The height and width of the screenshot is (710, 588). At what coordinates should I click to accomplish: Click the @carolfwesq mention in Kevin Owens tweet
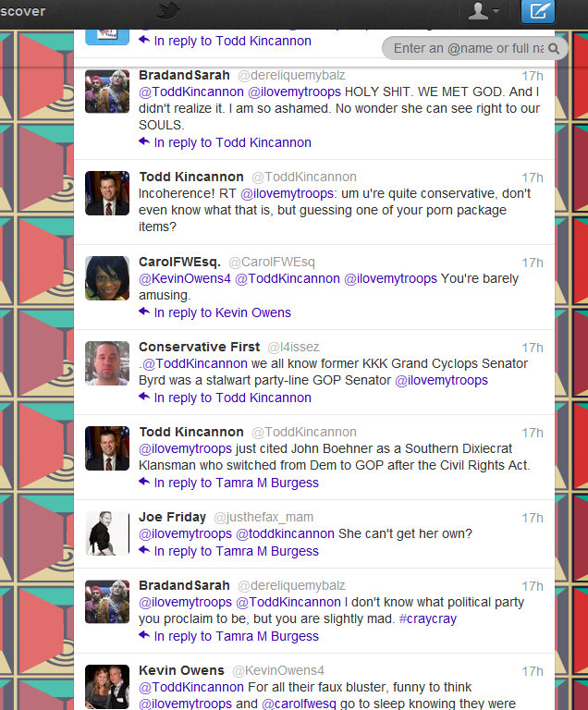click(x=299, y=704)
